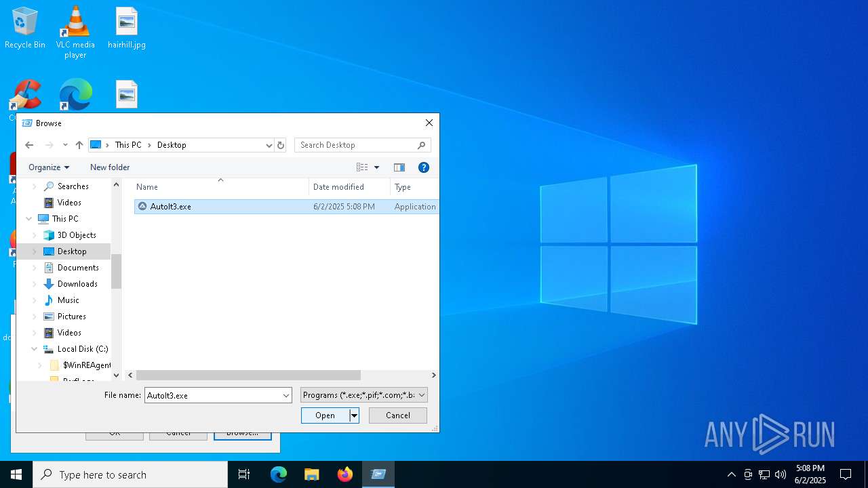Refresh the Desktop folder view
Viewport: 868px width, 488px height.
pyautogui.click(x=281, y=145)
